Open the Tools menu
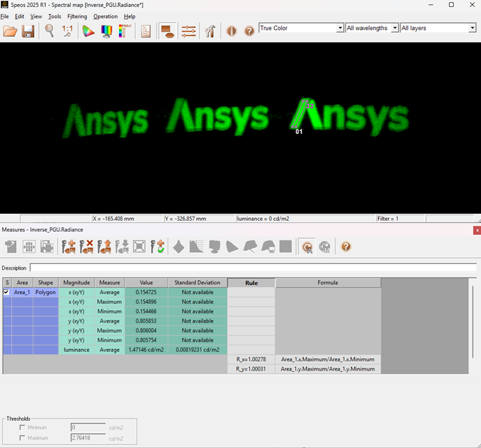The image size is (481, 448). pos(54,17)
